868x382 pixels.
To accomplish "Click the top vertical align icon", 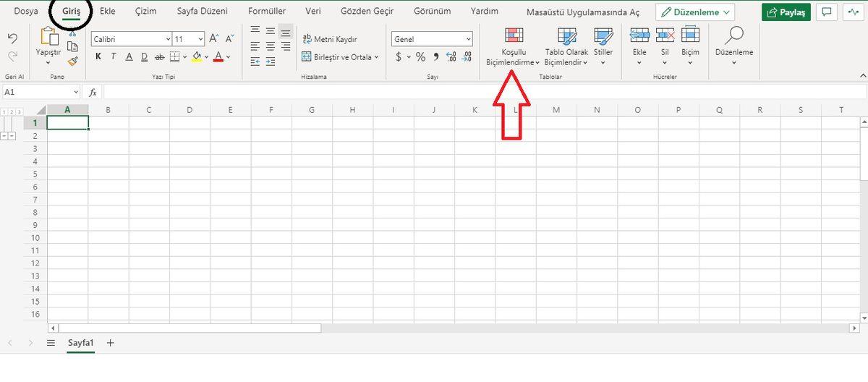I will pos(255,31).
